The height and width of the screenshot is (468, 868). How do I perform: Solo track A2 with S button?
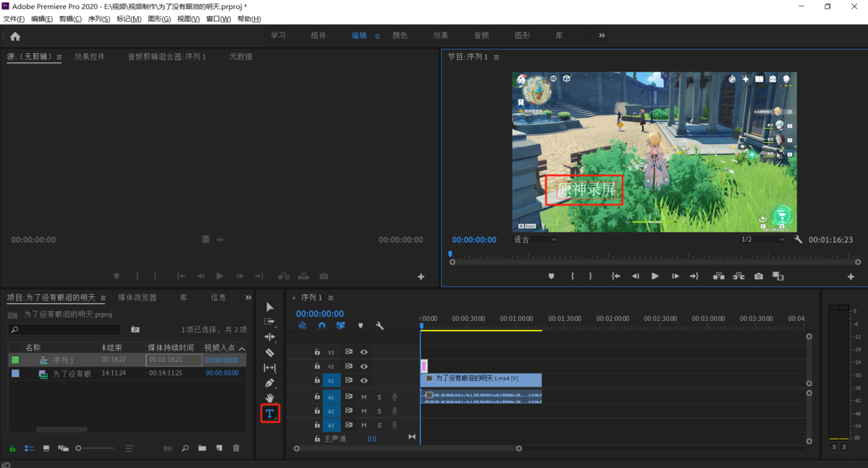pyautogui.click(x=379, y=411)
